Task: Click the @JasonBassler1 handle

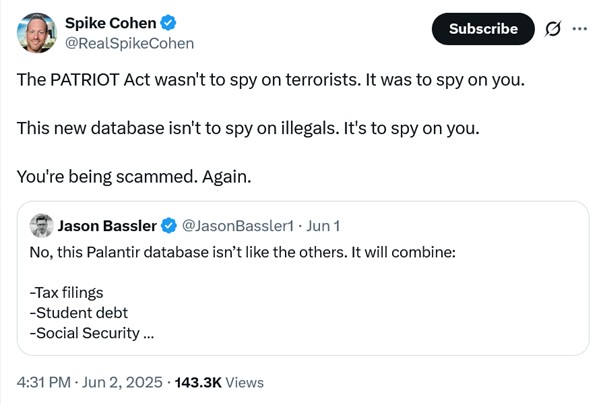Action: coord(238,226)
